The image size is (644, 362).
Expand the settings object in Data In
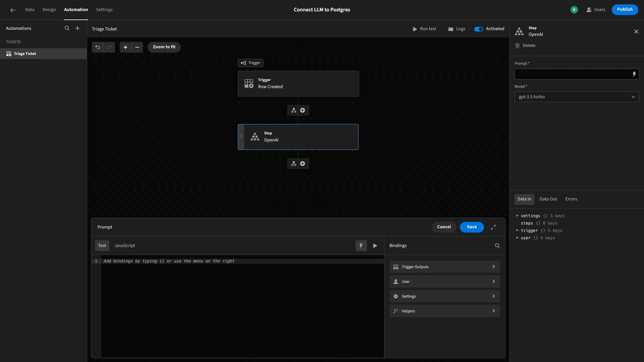point(518,216)
